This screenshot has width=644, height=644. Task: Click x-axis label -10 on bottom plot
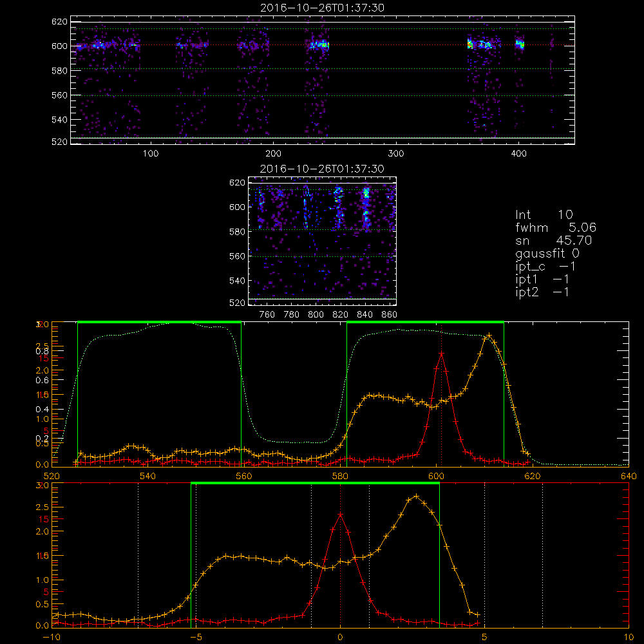(52, 638)
